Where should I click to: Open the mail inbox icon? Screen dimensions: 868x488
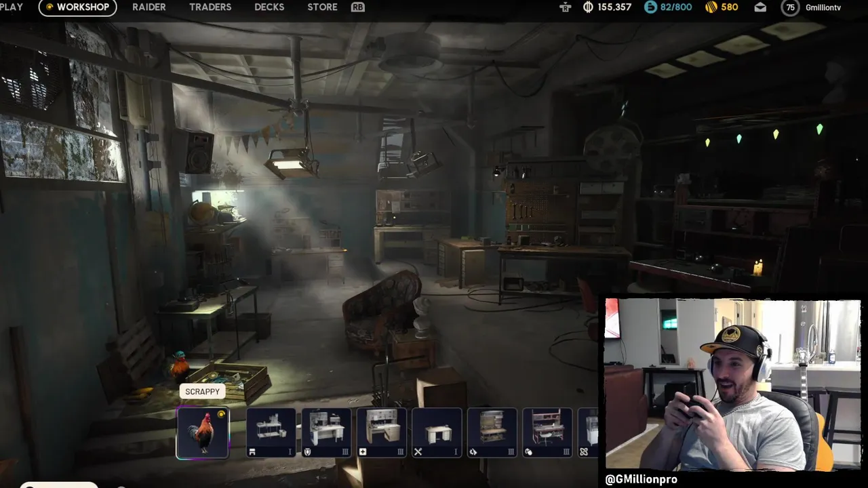(x=760, y=7)
